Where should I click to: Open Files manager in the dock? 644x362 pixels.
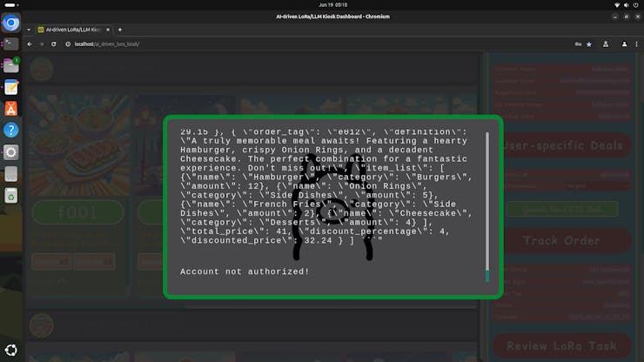click(11, 66)
